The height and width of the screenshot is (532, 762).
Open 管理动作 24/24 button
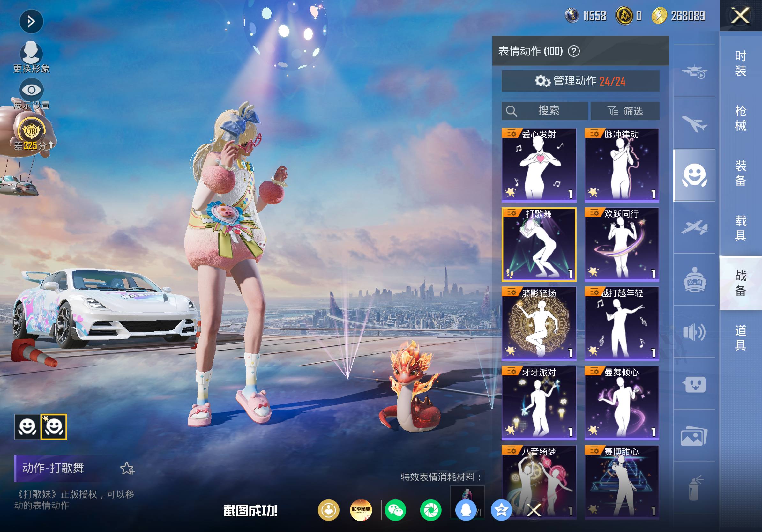click(580, 81)
